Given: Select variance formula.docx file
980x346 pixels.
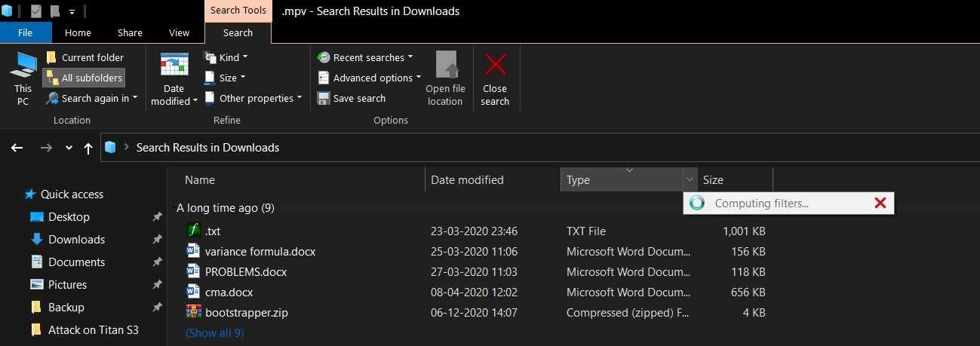Looking at the screenshot, I should click(x=260, y=251).
